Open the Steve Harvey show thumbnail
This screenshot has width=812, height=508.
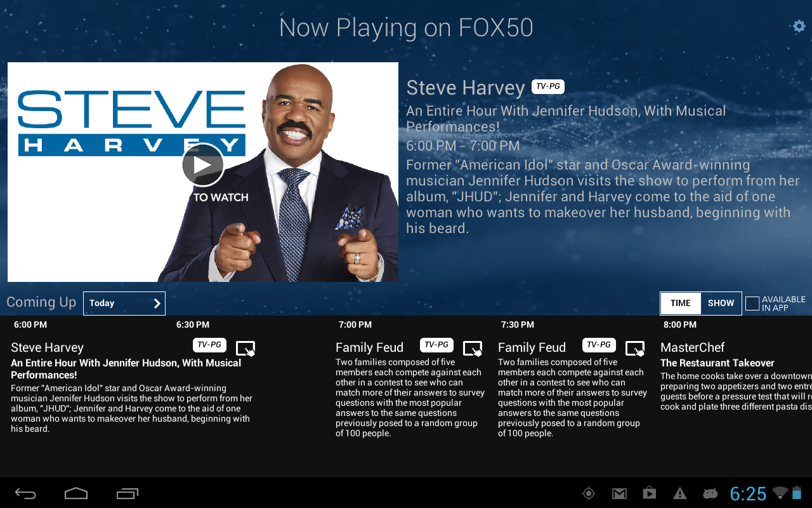(203, 172)
